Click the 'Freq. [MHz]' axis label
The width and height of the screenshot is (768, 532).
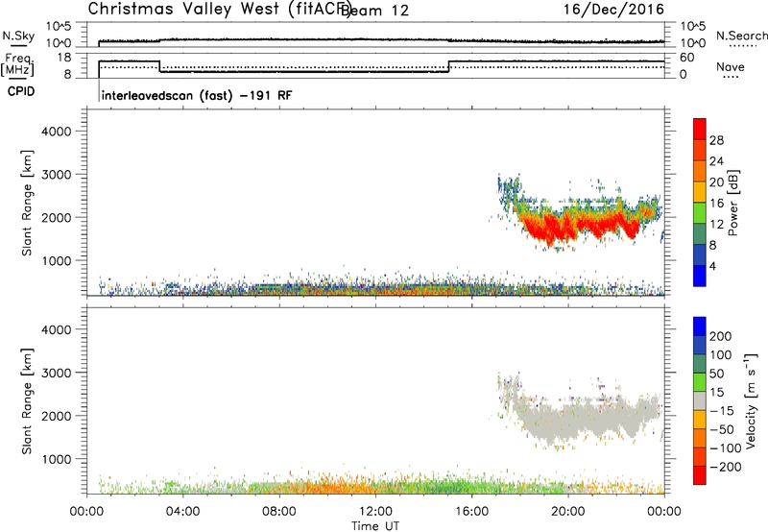18,65
